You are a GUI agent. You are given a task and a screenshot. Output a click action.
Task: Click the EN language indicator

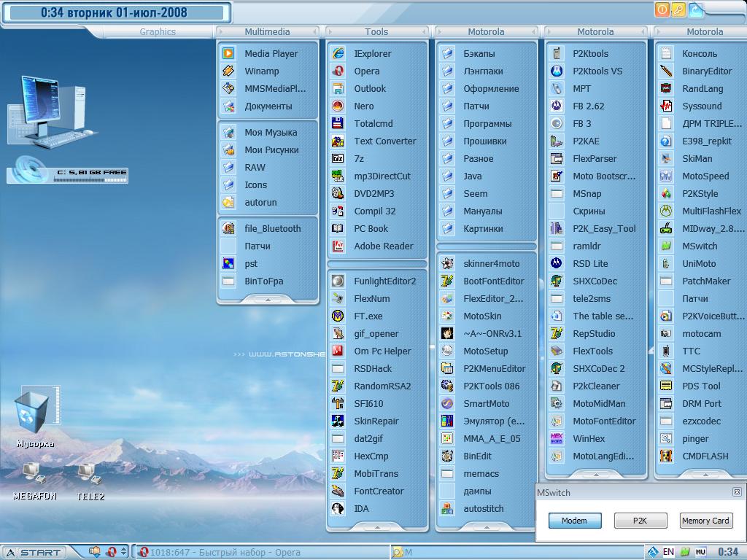(668, 552)
